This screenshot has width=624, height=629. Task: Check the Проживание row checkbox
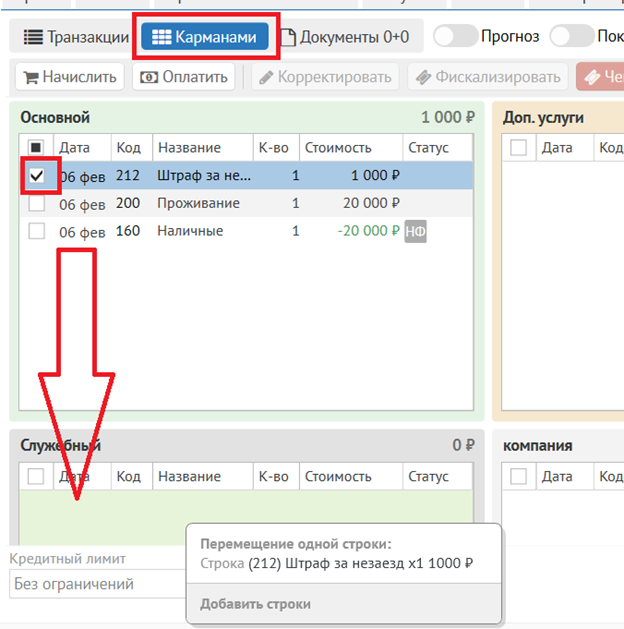(x=37, y=203)
